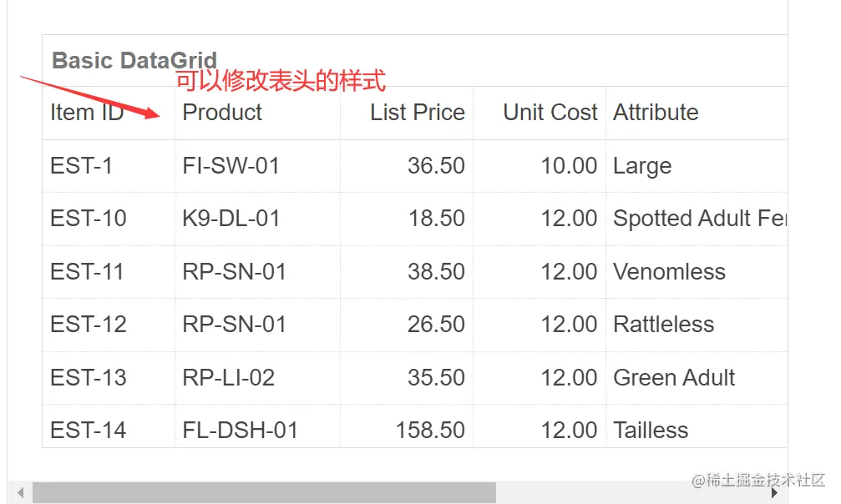
Task: Select the EST-14 row
Action: 89,431
